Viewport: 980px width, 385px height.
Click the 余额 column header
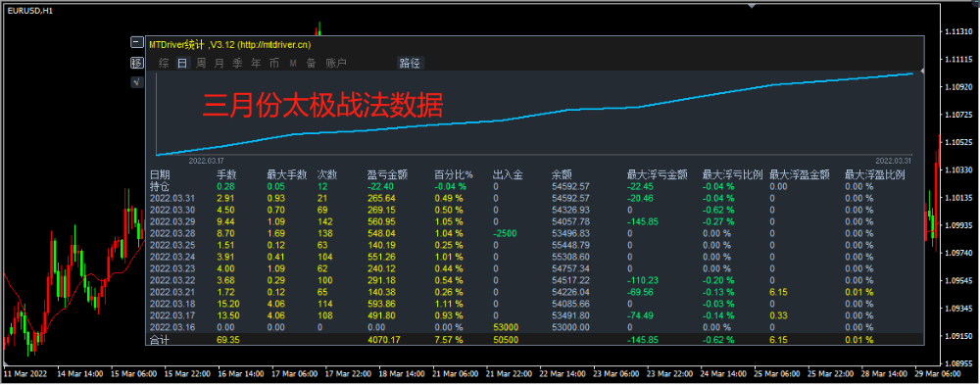562,175
